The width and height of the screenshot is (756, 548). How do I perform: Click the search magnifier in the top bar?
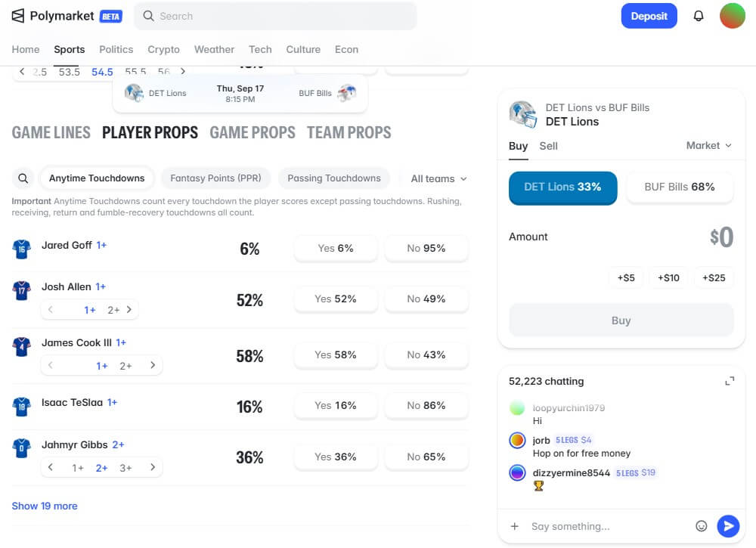tap(148, 16)
